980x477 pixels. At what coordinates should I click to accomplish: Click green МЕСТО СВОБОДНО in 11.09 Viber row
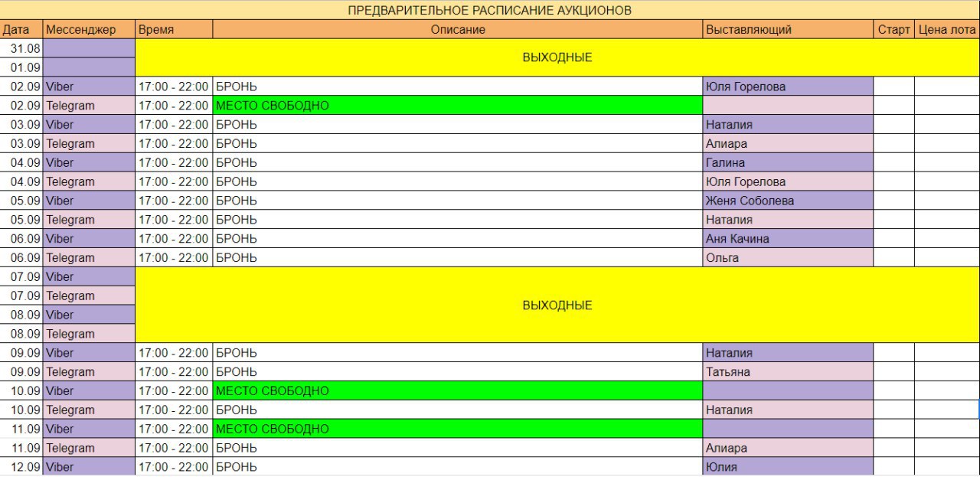(x=458, y=429)
